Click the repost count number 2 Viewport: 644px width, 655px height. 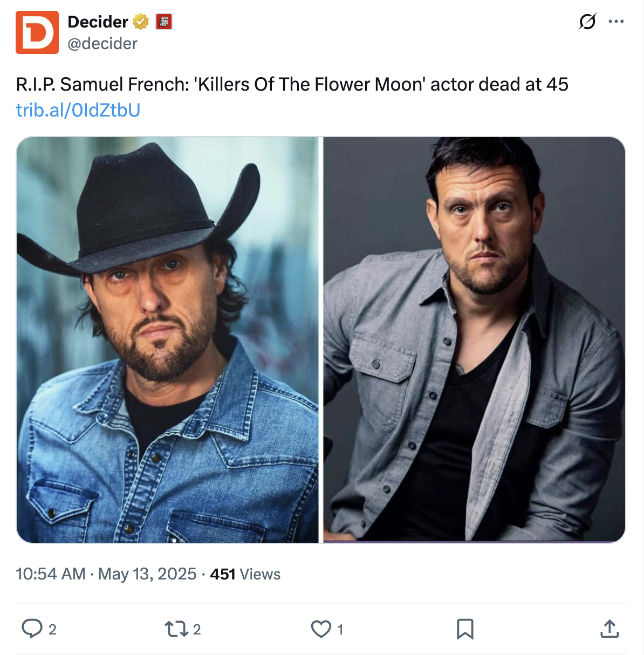coord(197,630)
